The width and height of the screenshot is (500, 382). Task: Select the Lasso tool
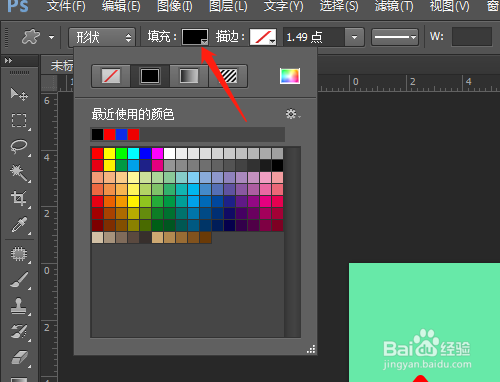click(19, 146)
